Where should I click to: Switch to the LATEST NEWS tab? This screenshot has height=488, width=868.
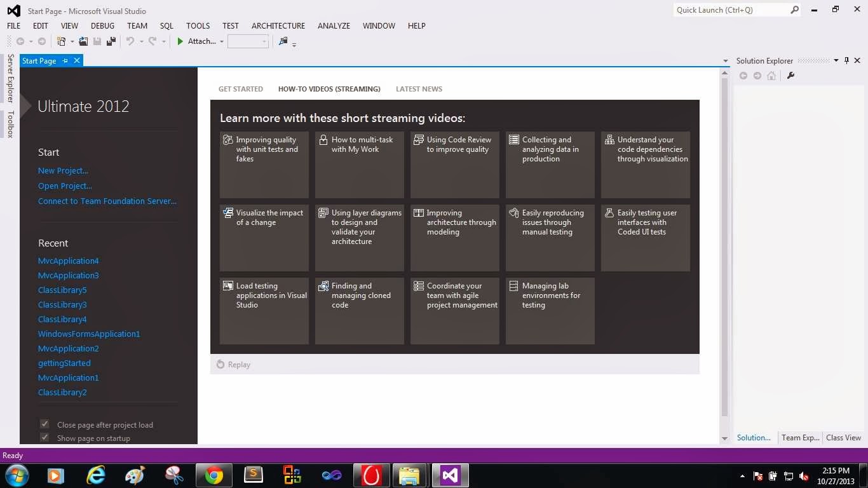(x=418, y=89)
